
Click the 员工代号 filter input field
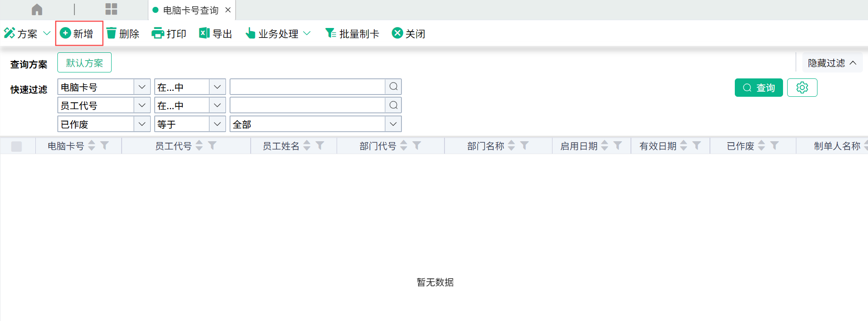(x=307, y=105)
